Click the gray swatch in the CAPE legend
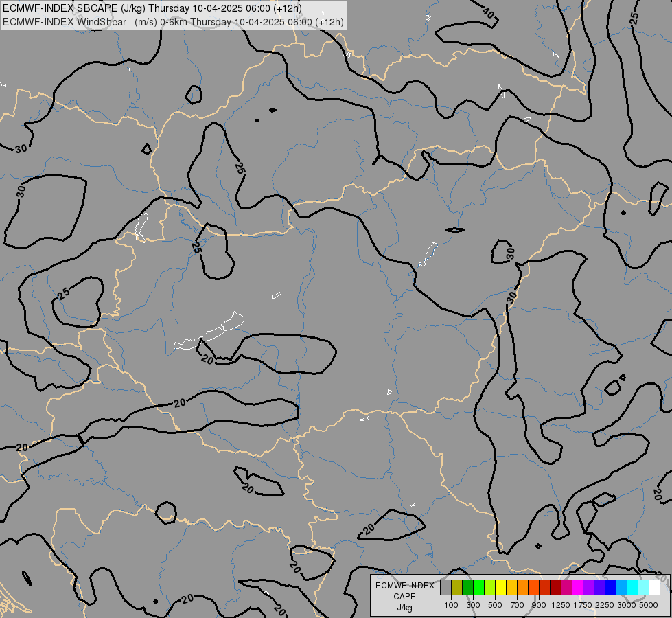672x618 pixels. tap(445, 588)
